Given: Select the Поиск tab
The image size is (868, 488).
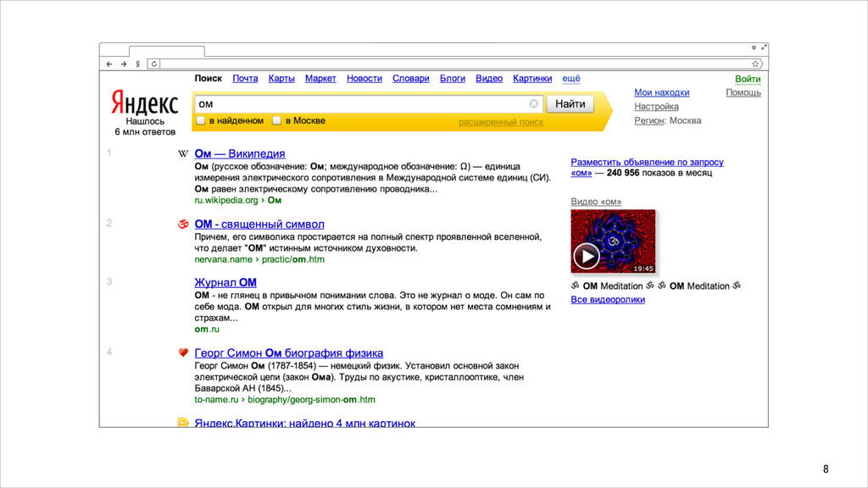Looking at the screenshot, I should pyautogui.click(x=209, y=79).
